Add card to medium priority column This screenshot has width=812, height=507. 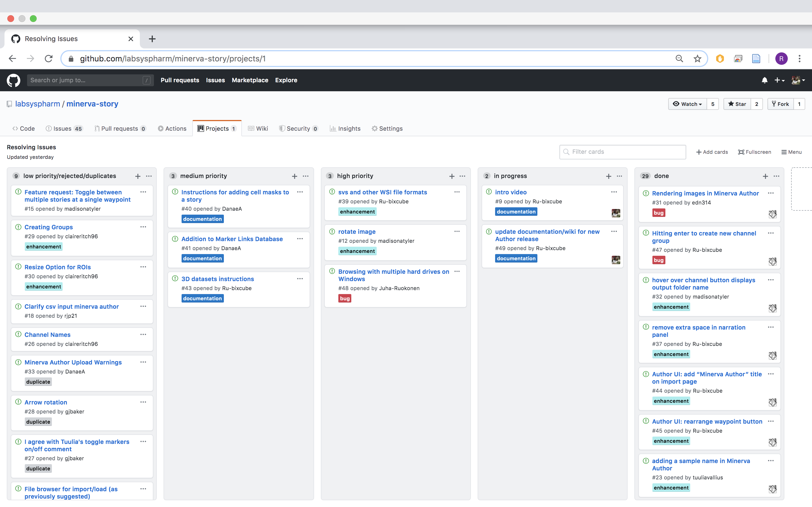tap(294, 176)
